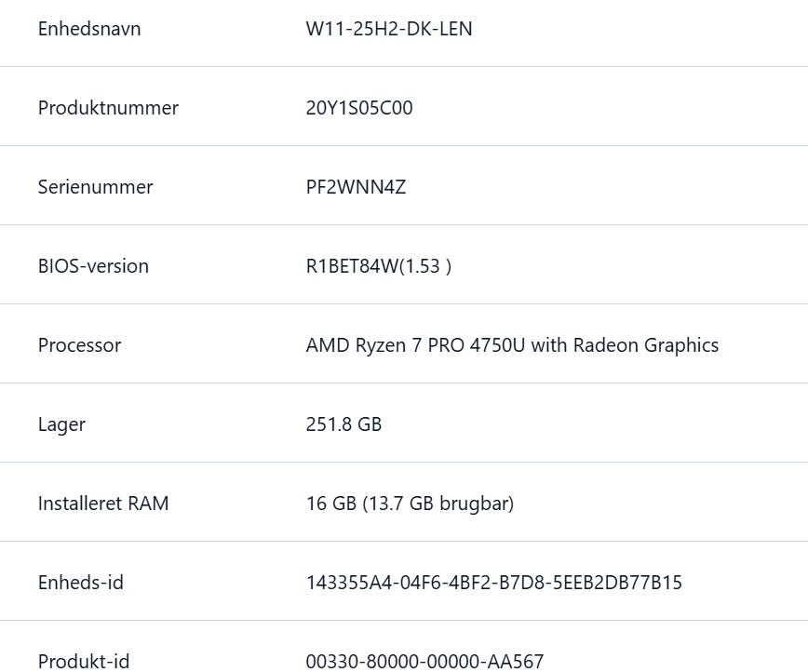Select serial number PF2WNN4Z

click(356, 187)
